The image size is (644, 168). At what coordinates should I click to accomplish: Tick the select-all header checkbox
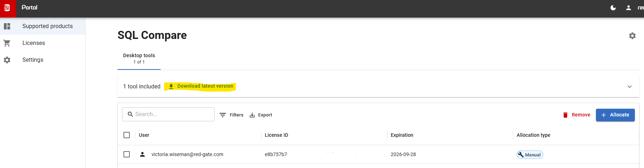click(127, 135)
